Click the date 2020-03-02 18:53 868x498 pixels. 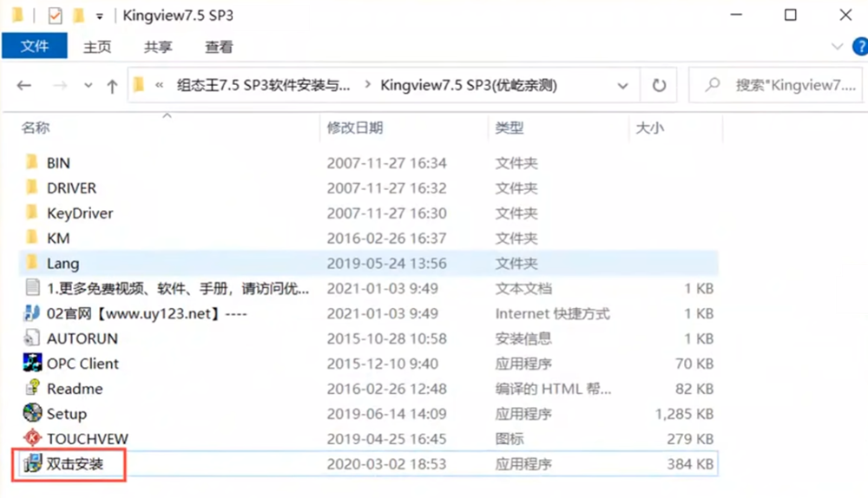[386, 463]
